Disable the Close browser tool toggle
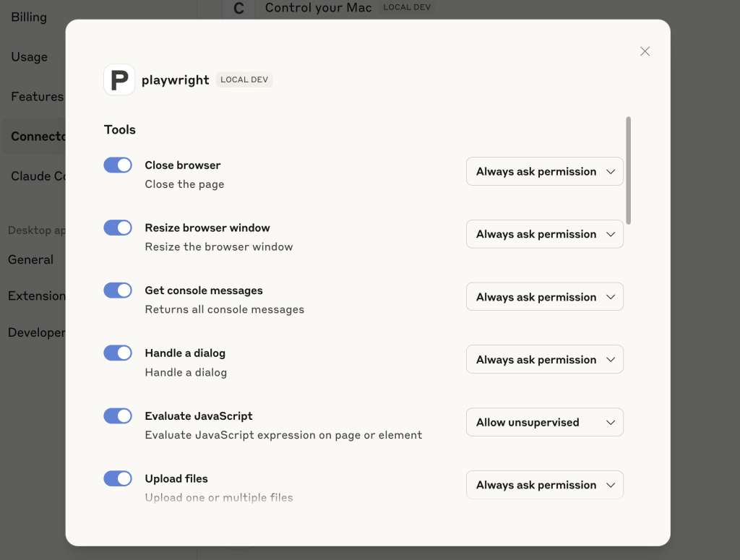740x560 pixels. (x=118, y=165)
